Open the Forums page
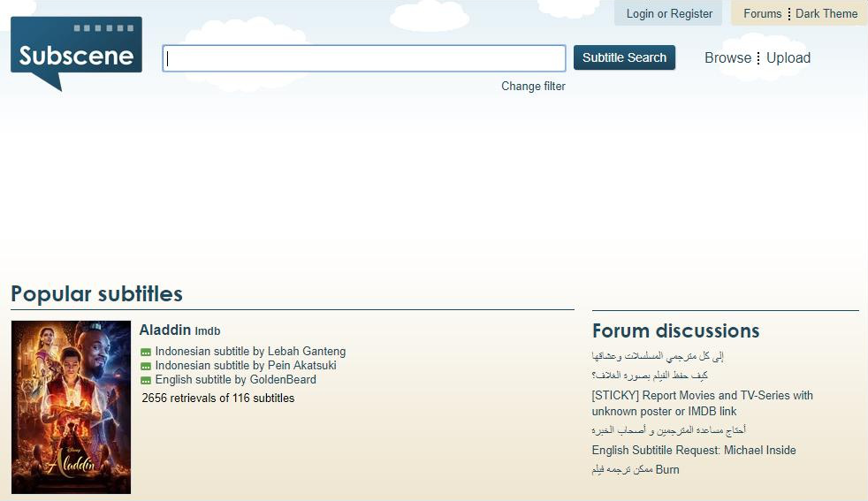This screenshot has width=868, height=501. pos(762,14)
